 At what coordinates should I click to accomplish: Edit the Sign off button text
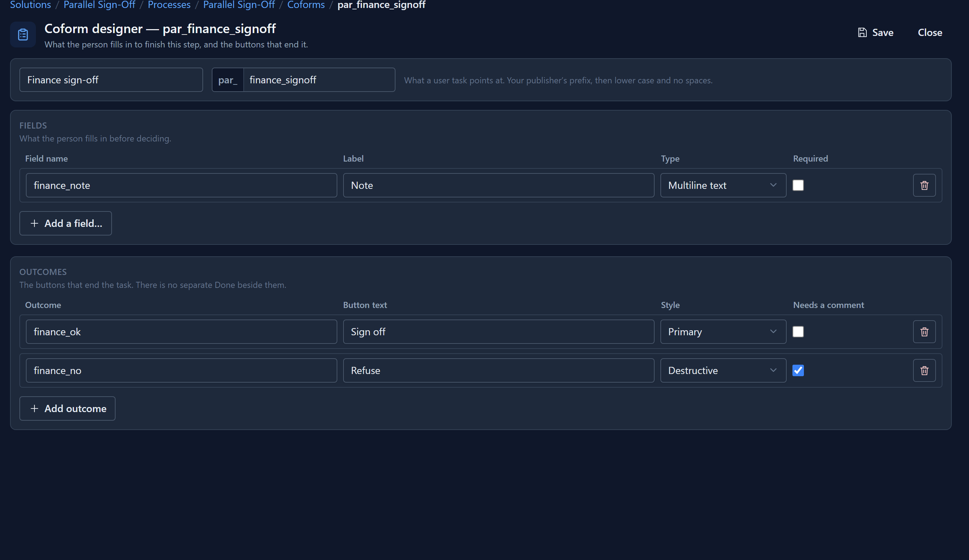tap(499, 332)
